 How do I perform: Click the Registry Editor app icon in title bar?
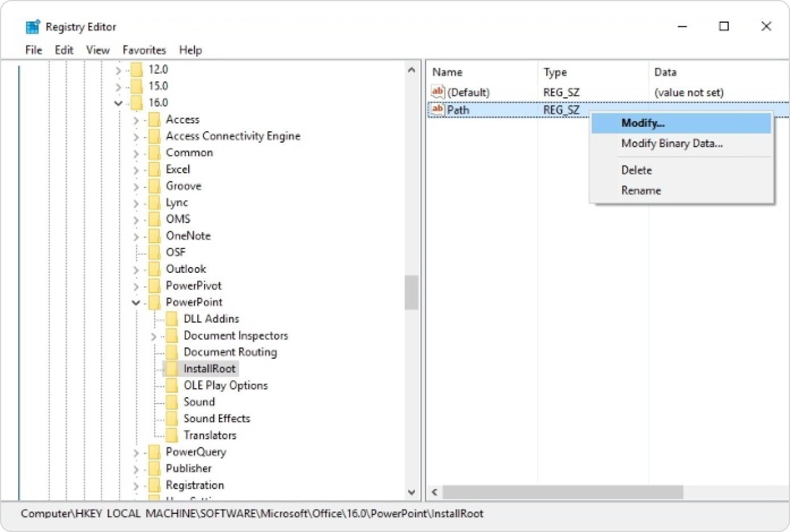33,27
